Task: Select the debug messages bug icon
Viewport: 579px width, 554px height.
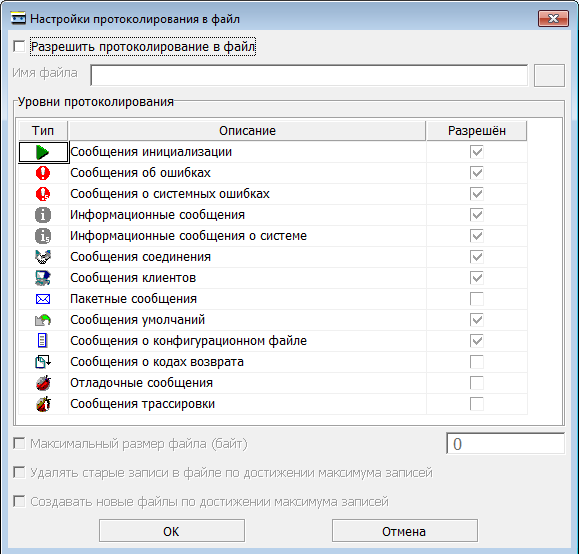Action: pyautogui.click(x=43, y=383)
